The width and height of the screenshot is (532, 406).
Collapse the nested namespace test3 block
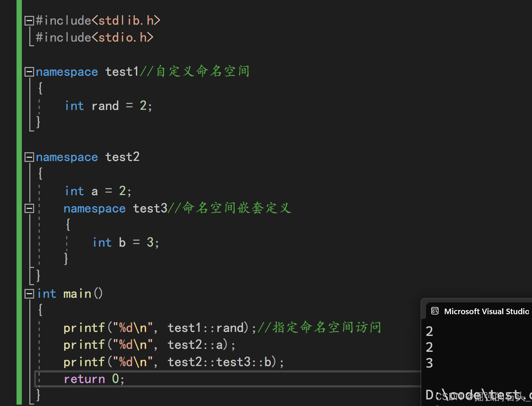[x=29, y=208]
